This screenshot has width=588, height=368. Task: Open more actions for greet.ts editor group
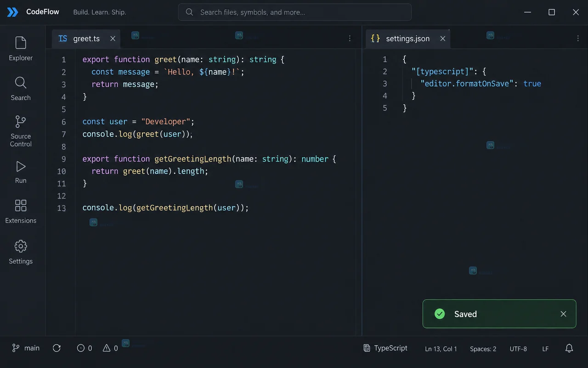pos(350,39)
